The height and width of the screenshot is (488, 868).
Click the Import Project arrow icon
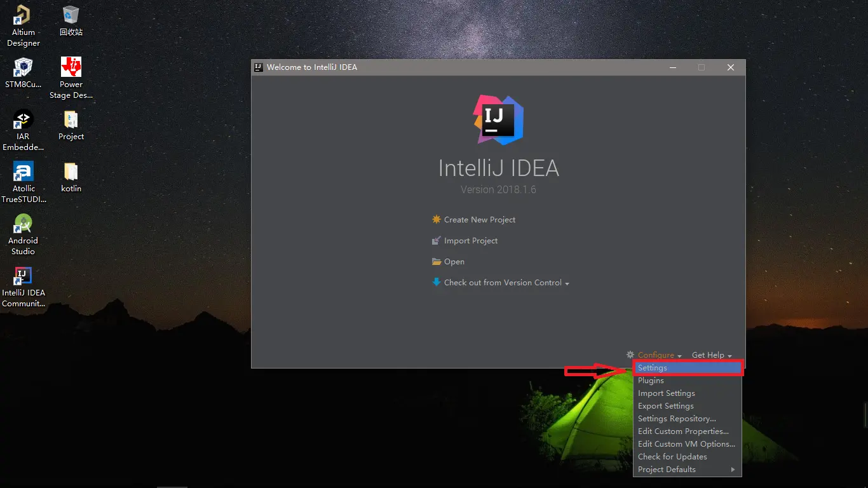click(436, 240)
